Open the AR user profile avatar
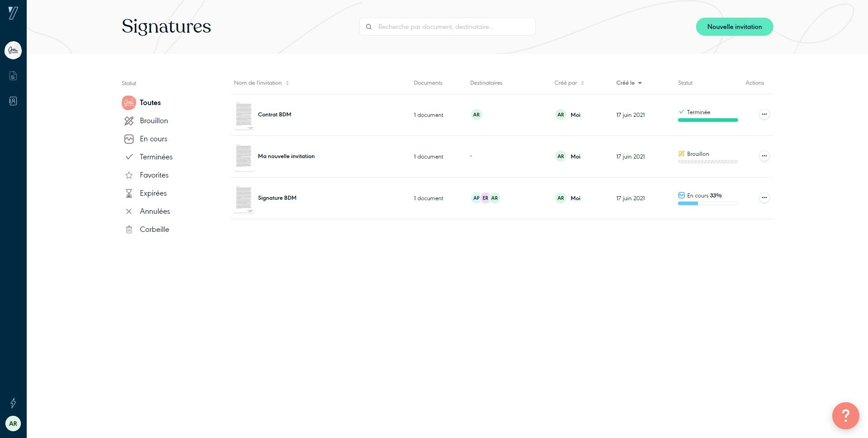The height and width of the screenshot is (438, 868). click(13, 424)
